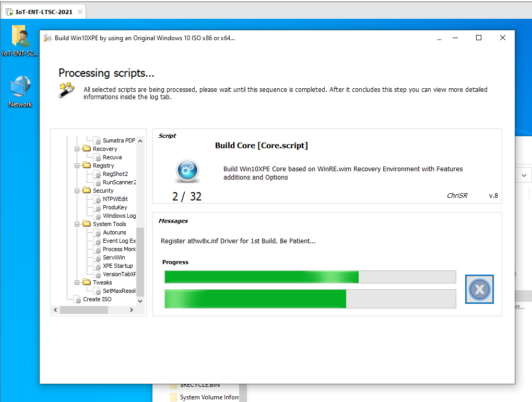Click the '2 / 32' script counter

[186, 196]
